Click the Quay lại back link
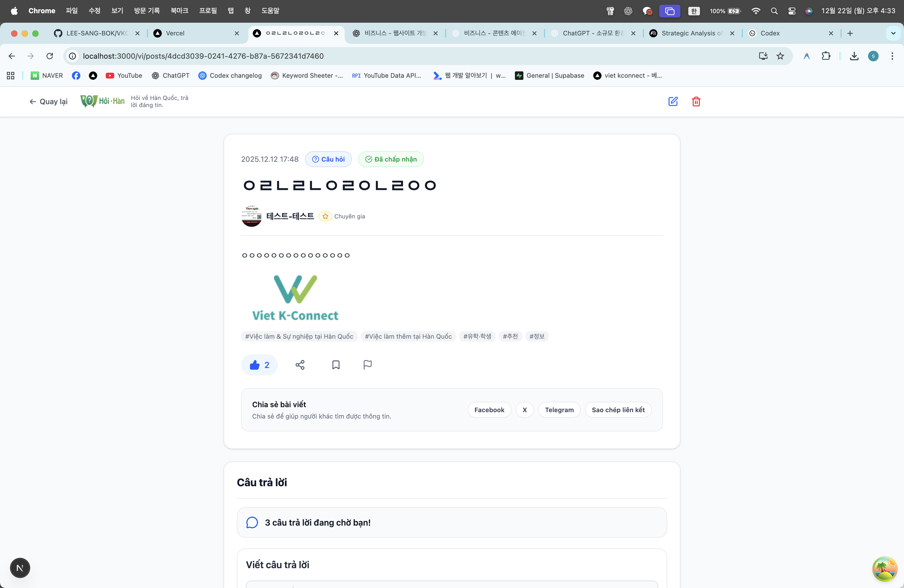904x588 pixels. [49, 102]
